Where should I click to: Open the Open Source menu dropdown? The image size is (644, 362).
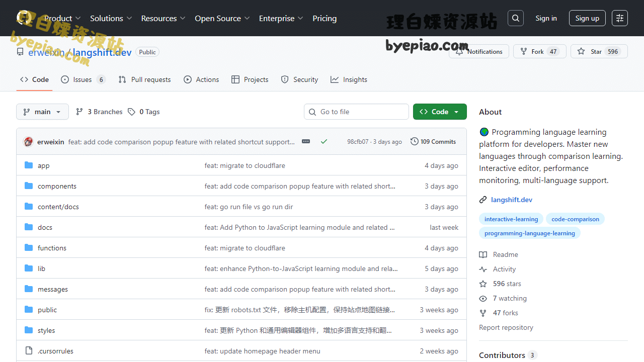(222, 18)
